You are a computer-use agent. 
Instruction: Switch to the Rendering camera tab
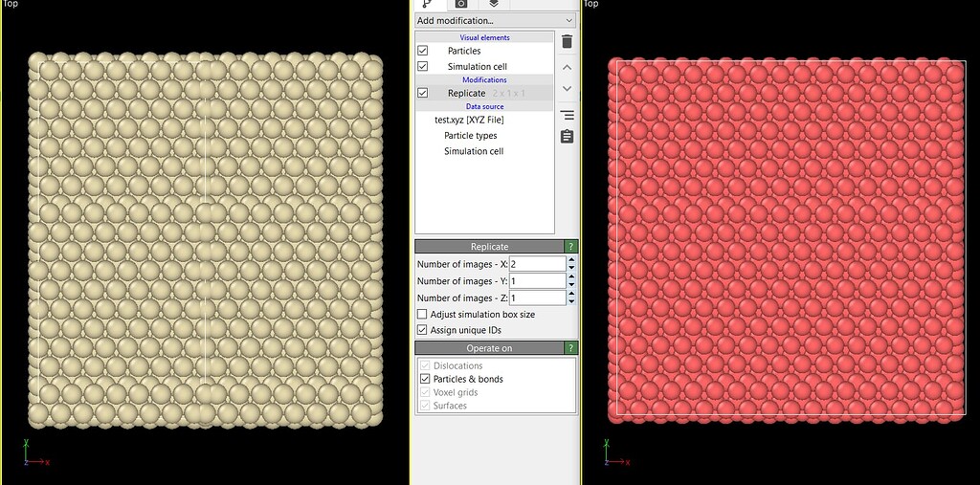click(461, 4)
